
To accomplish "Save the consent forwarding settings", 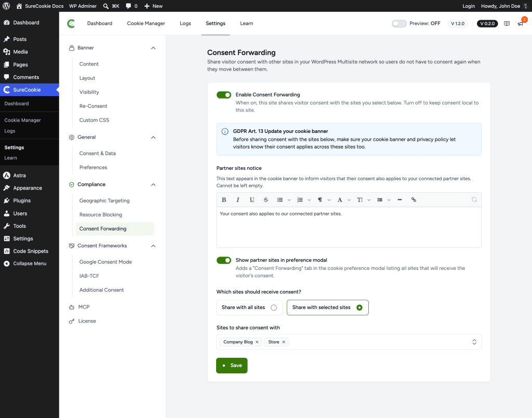I will [x=232, y=366].
